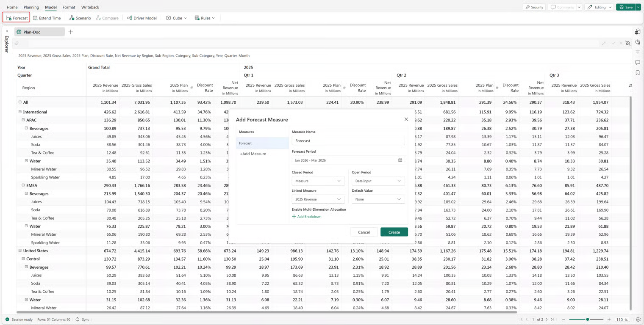Open the Writeback tab
Viewport: 644px width, 325px height.
pos(90,7)
